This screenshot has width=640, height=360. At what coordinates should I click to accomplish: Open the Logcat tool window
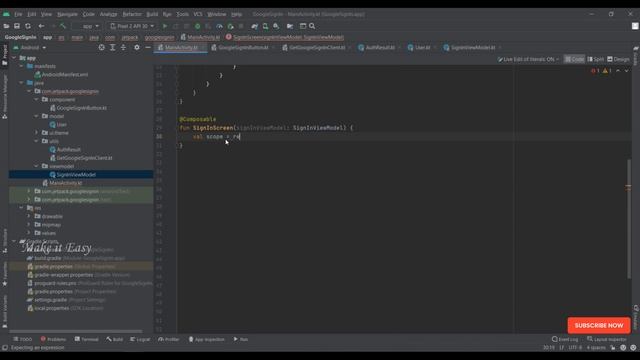click(x=140, y=339)
